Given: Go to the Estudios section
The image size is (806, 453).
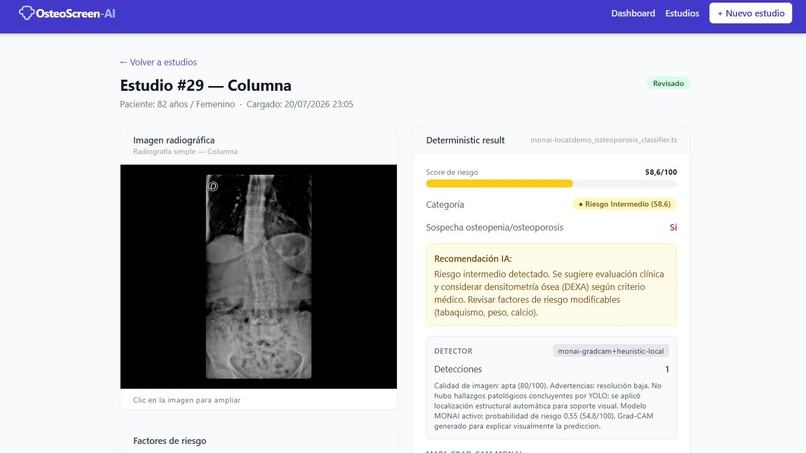Looking at the screenshot, I should click(x=682, y=13).
